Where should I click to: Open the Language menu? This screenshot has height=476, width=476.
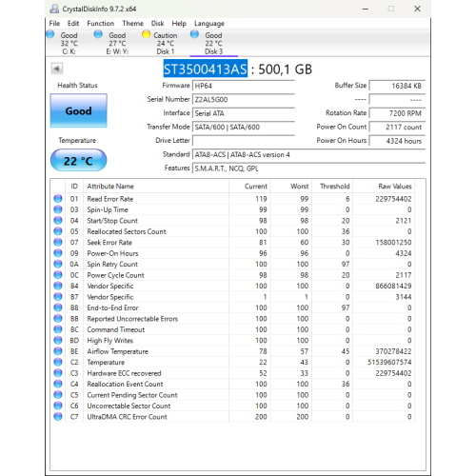tap(209, 24)
